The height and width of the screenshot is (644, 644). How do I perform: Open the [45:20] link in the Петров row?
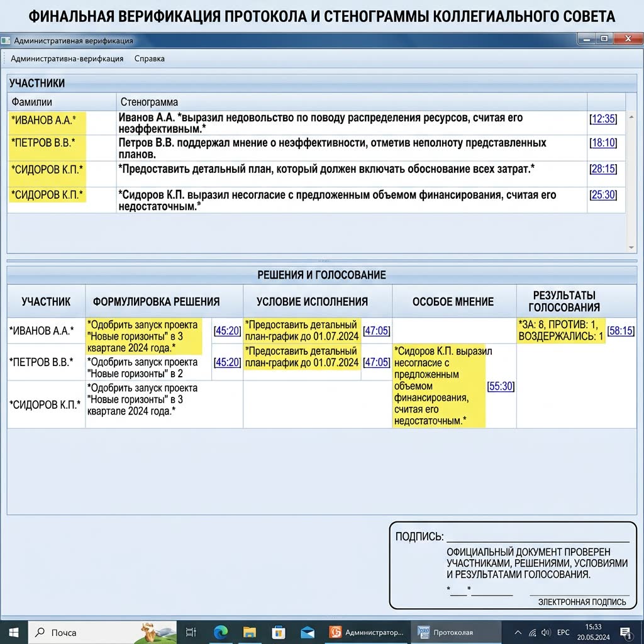(227, 362)
